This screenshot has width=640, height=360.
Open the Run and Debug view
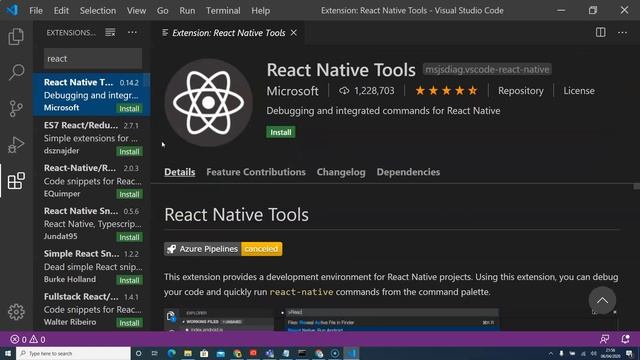pyautogui.click(x=16, y=144)
